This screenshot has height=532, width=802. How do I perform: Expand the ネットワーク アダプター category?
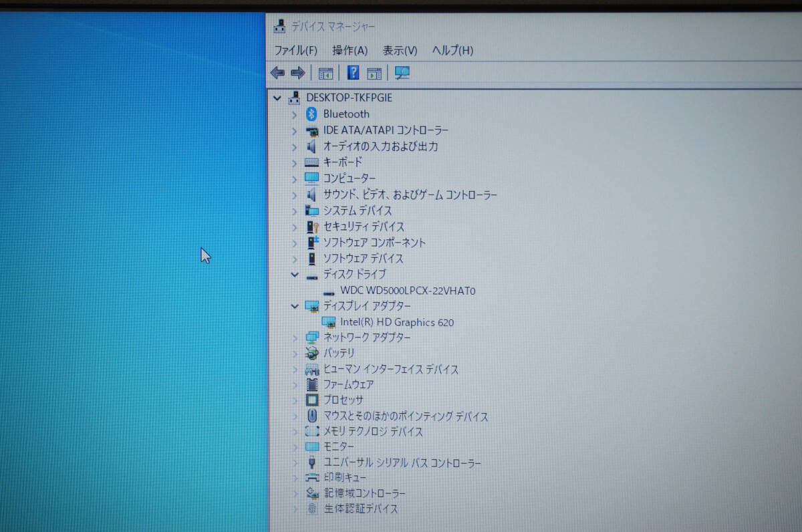[x=294, y=338]
